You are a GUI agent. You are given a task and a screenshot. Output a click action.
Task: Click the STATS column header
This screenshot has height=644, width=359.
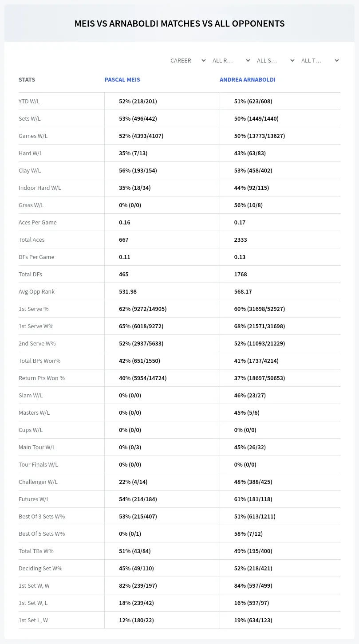pyautogui.click(x=27, y=80)
